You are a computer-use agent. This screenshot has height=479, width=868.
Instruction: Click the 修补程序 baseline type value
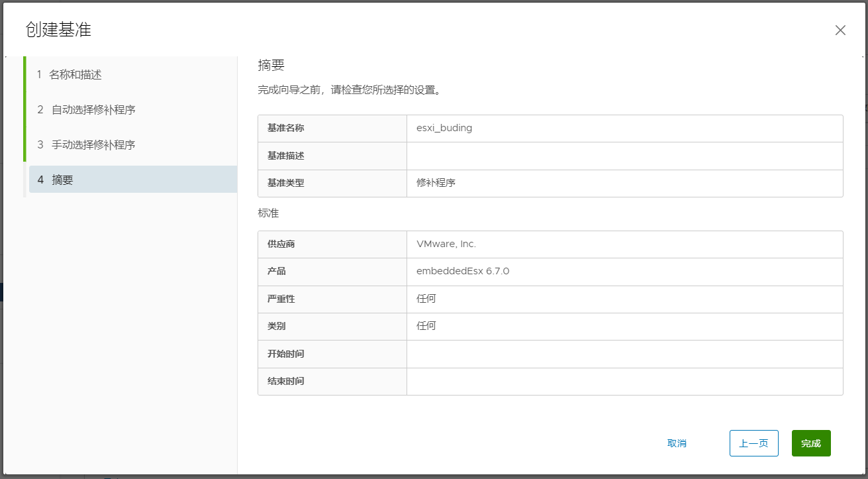(x=436, y=183)
